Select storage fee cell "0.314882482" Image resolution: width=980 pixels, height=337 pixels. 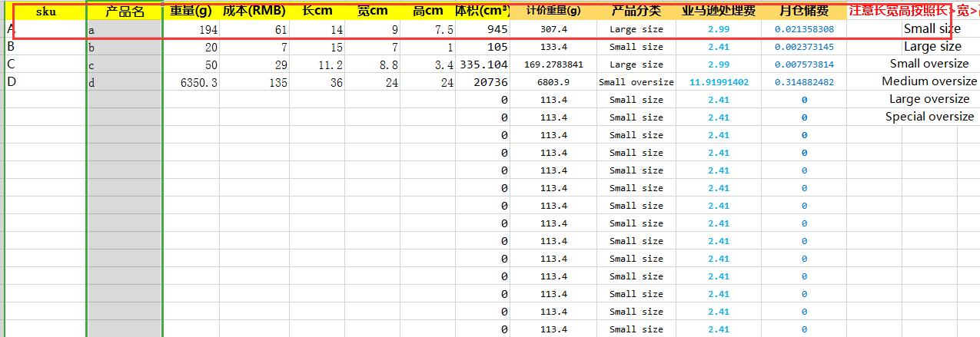pyautogui.click(x=804, y=83)
